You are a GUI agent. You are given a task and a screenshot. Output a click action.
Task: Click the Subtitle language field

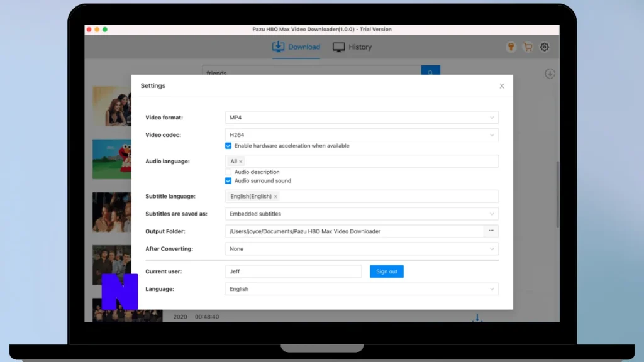362,196
